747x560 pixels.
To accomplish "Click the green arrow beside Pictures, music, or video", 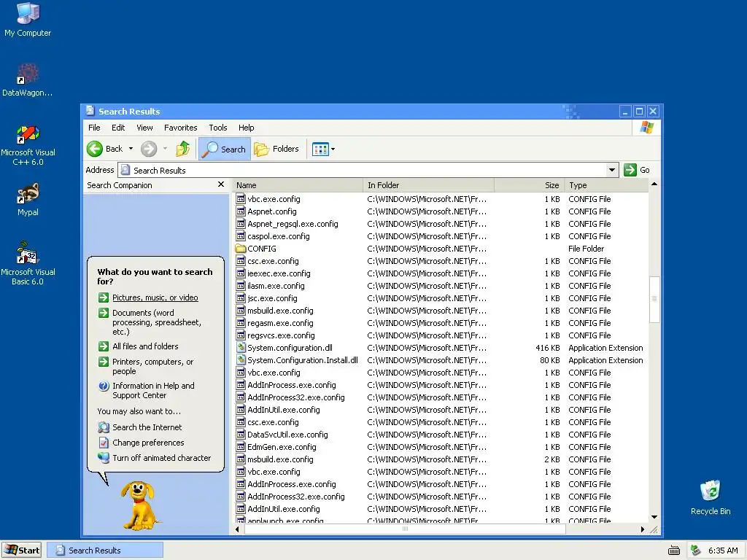I will click(104, 297).
